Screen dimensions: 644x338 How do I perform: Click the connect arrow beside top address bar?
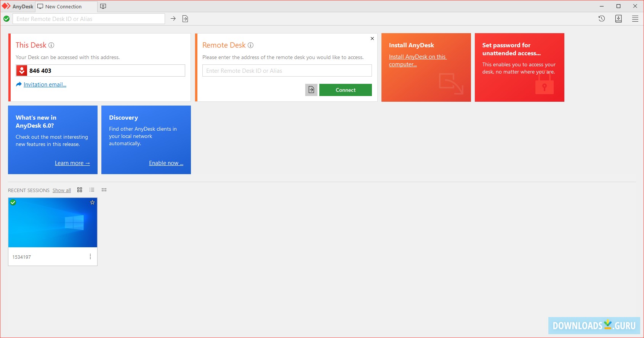pos(173,19)
